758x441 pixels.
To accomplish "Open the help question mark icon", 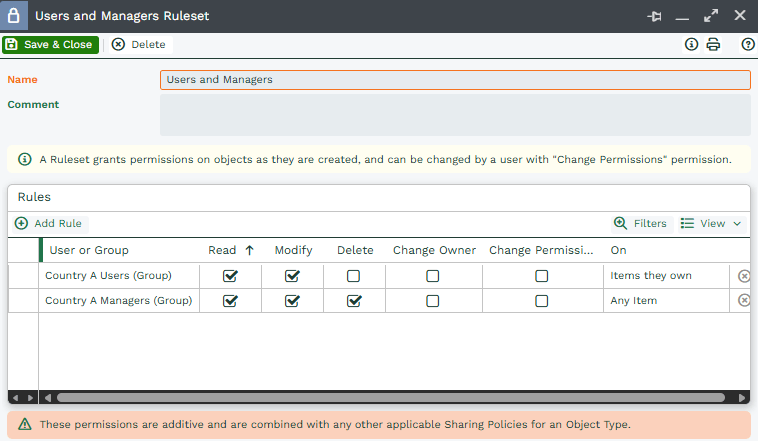I will tap(747, 44).
